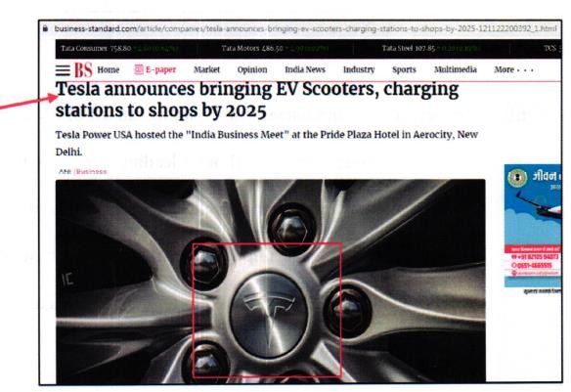Image resolution: width=571 pixels, height=392 pixels.
Task: Open the More menu with dots
Action: [514, 69]
